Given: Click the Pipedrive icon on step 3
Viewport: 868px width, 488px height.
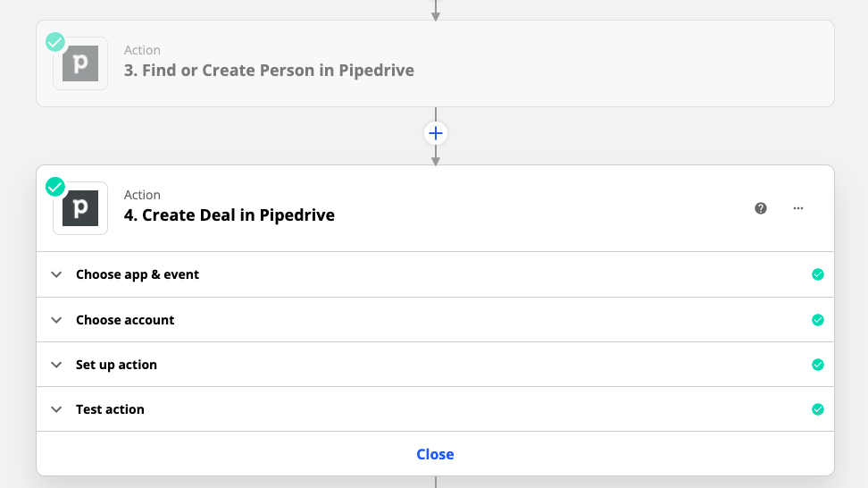Looking at the screenshot, I should [80, 63].
